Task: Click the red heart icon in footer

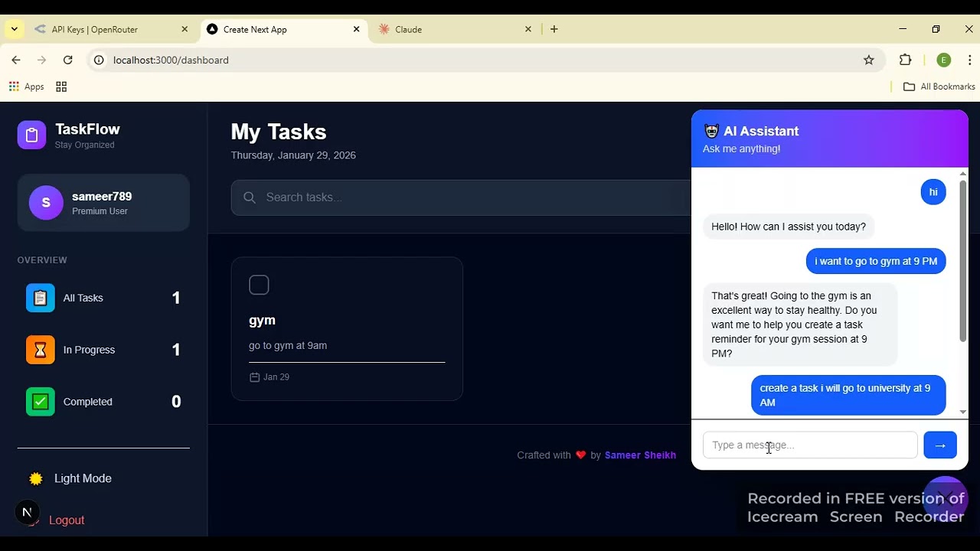Action: [580, 455]
